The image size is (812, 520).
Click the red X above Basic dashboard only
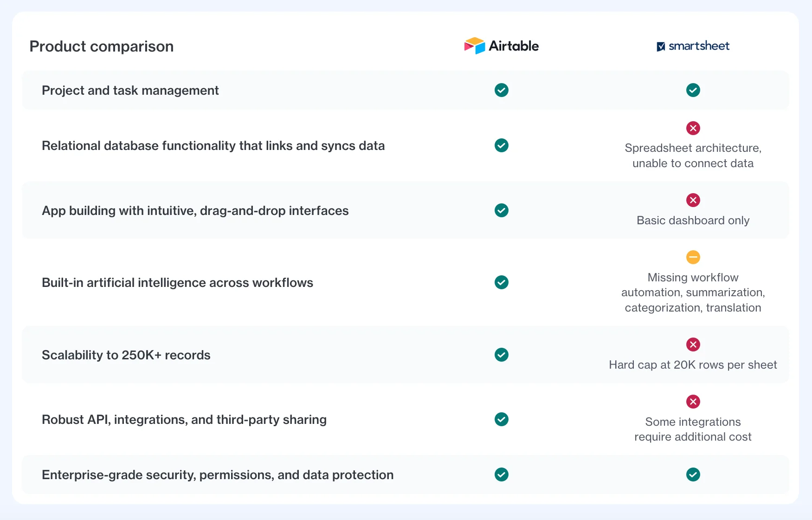[693, 200]
